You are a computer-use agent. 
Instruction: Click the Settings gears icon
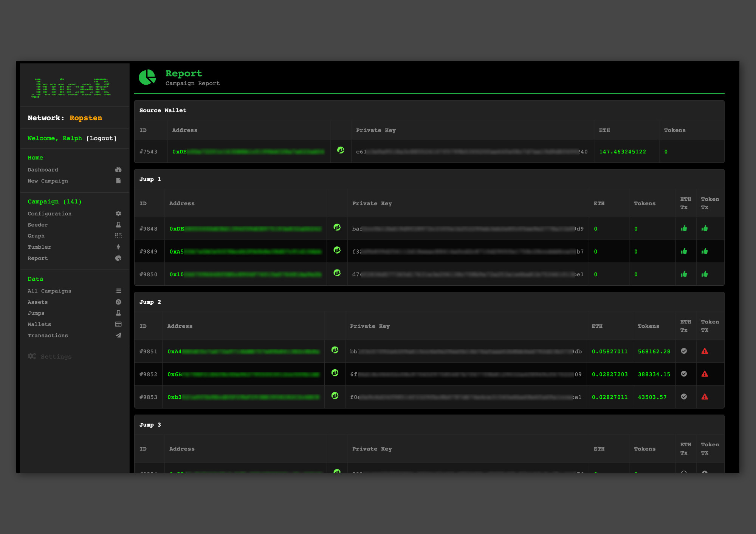tap(32, 356)
